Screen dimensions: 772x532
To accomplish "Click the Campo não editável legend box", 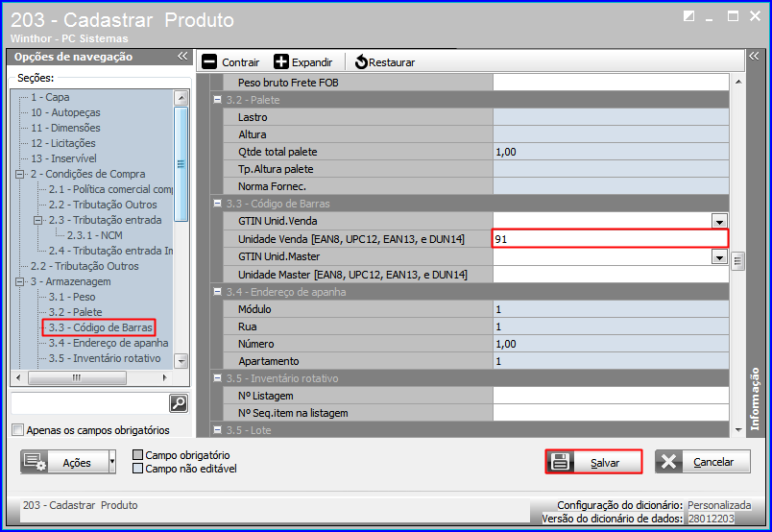I will pos(138,468).
